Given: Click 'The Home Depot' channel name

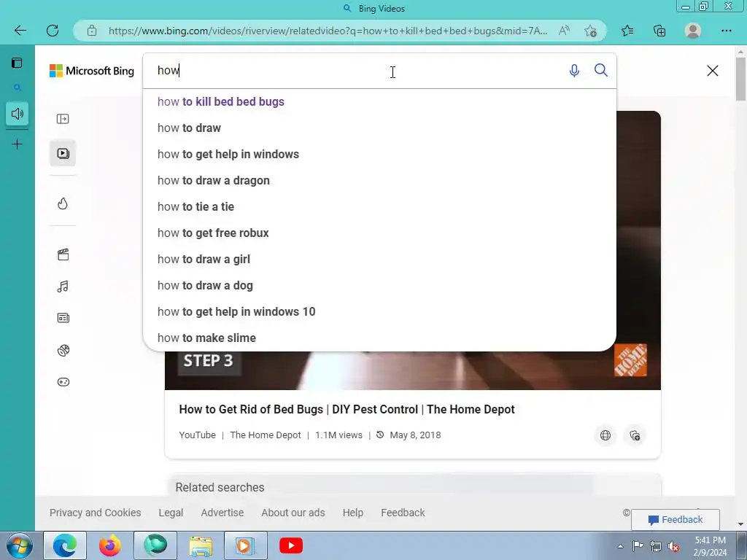Looking at the screenshot, I should coord(266,435).
